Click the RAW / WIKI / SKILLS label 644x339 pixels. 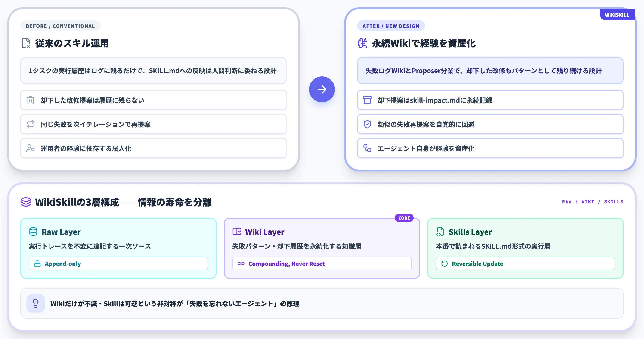(x=592, y=202)
